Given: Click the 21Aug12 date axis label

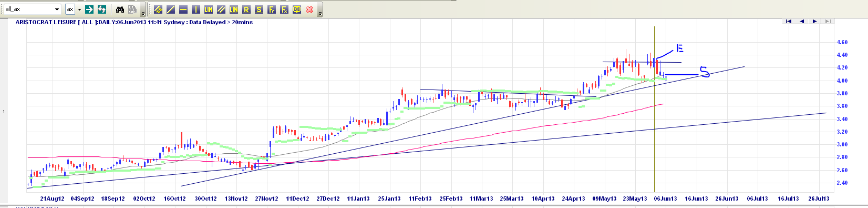Looking at the screenshot, I should pyautogui.click(x=52, y=199).
